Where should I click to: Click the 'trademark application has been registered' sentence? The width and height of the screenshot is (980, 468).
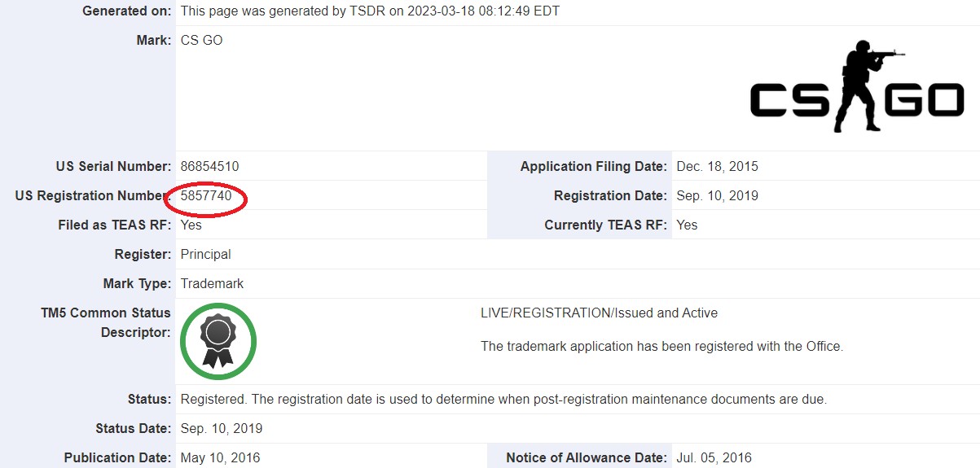(661, 347)
